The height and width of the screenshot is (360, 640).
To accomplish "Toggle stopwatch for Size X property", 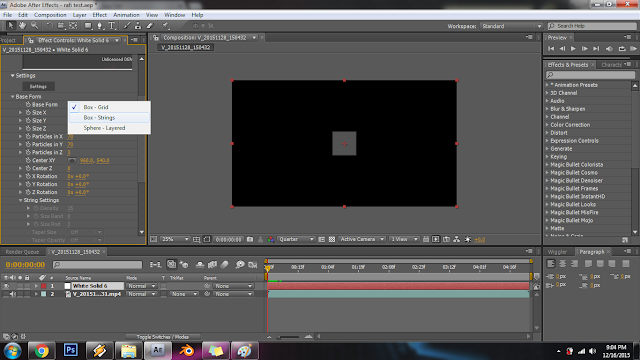I will (x=28, y=113).
